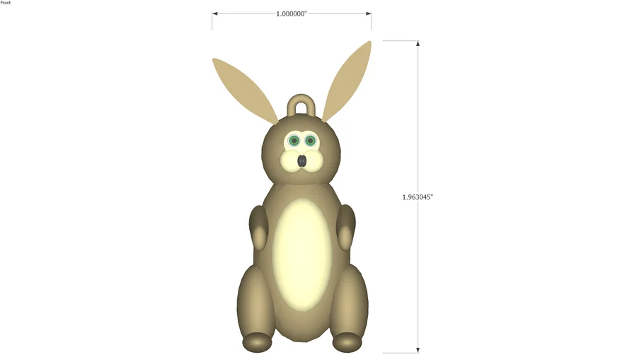Select the cream belly patch
This screenshot has width=644, height=362.
click(302, 255)
